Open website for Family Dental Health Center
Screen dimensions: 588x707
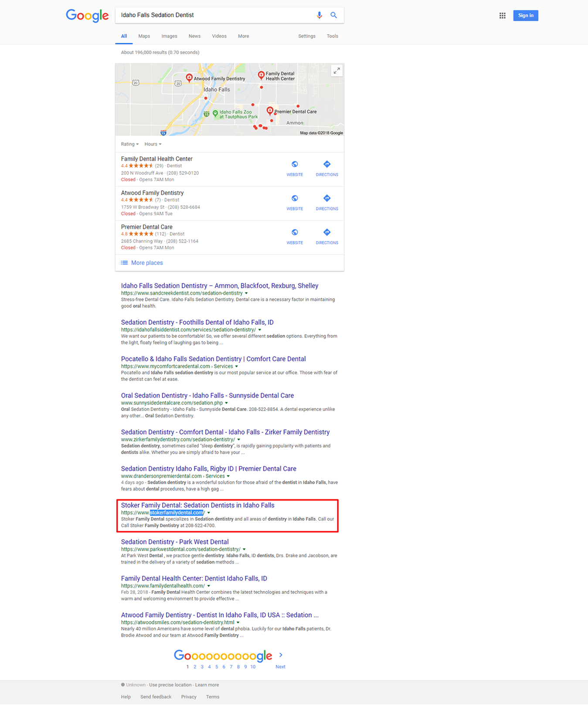pyautogui.click(x=295, y=168)
